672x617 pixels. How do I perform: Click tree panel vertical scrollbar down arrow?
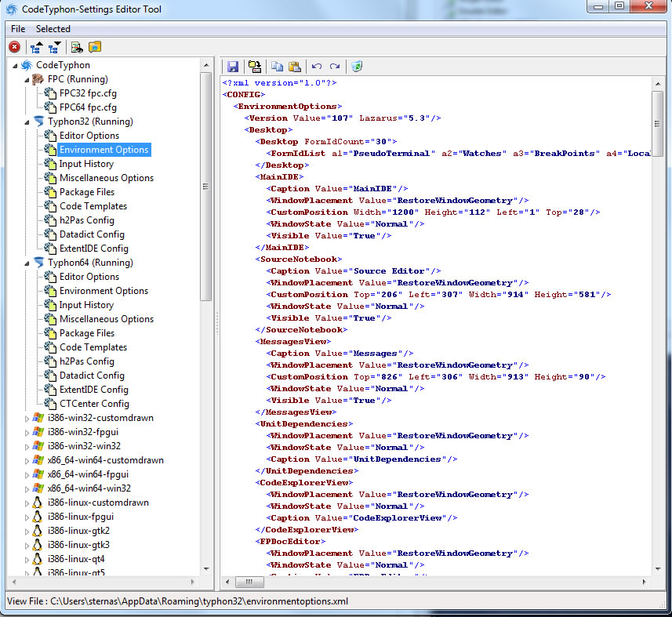(206, 569)
